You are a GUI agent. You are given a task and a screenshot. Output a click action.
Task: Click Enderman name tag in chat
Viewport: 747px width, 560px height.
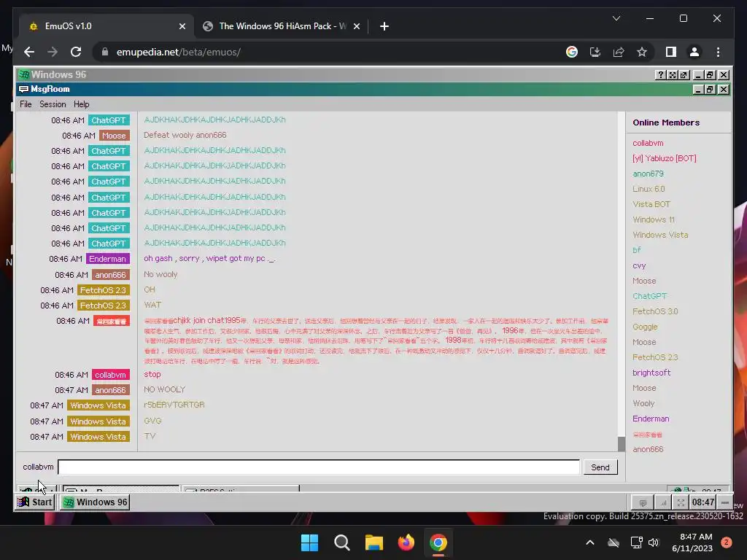pos(107,259)
